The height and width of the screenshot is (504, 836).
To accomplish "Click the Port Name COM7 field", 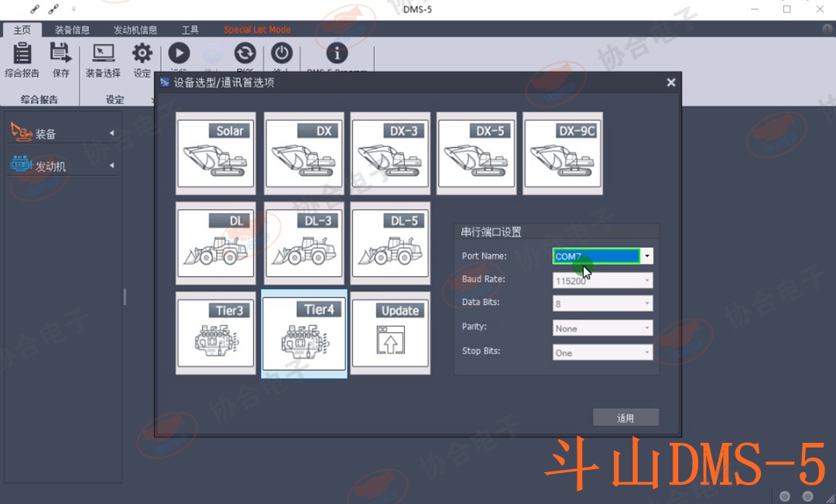I will 596,256.
